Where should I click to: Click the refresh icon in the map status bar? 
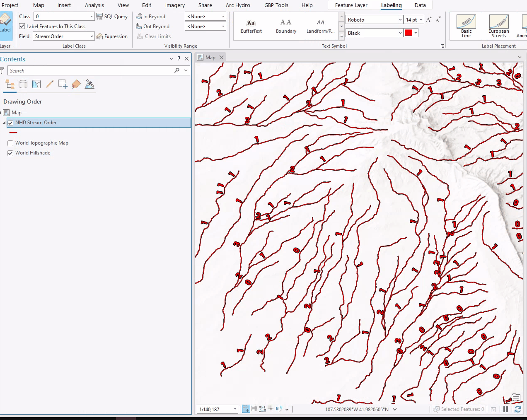(x=517, y=409)
